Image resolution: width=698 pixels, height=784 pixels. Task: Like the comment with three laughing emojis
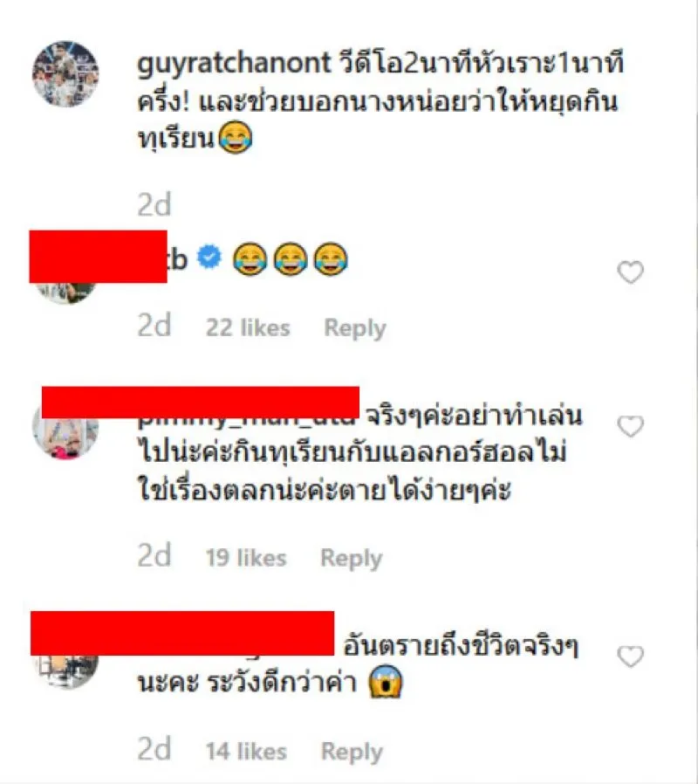pyautogui.click(x=631, y=272)
